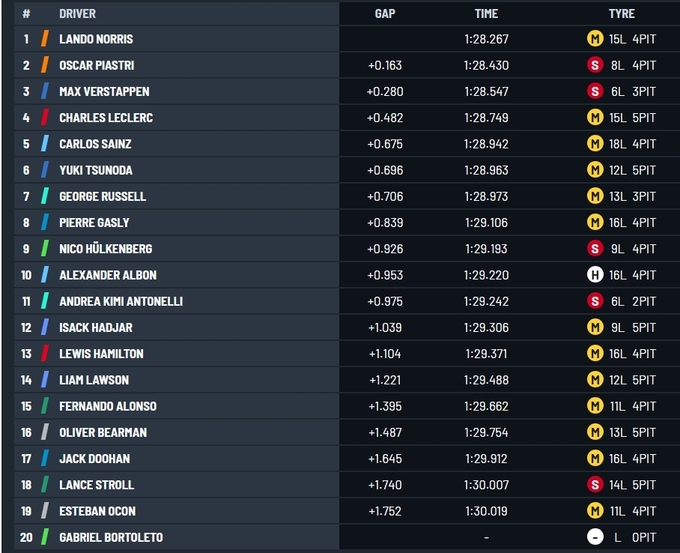The image size is (680, 553).
Task: Click the red team stripe beside Charles Leclerc
Action: click(x=44, y=118)
